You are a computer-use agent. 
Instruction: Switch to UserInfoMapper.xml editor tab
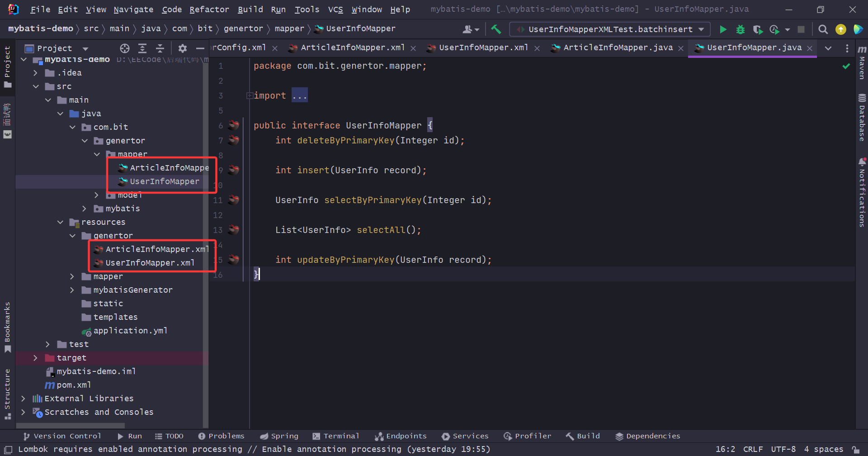pyautogui.click(x=484, y=47)
